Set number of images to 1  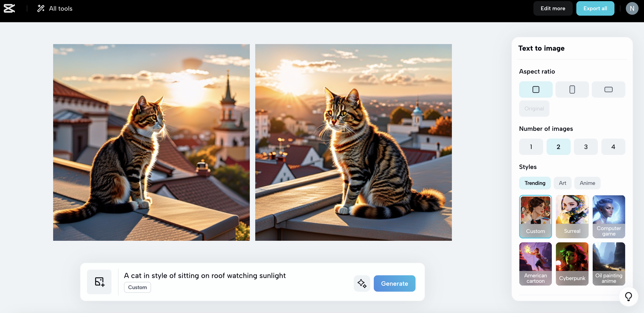pyautogui.click(x=531, y=147)
